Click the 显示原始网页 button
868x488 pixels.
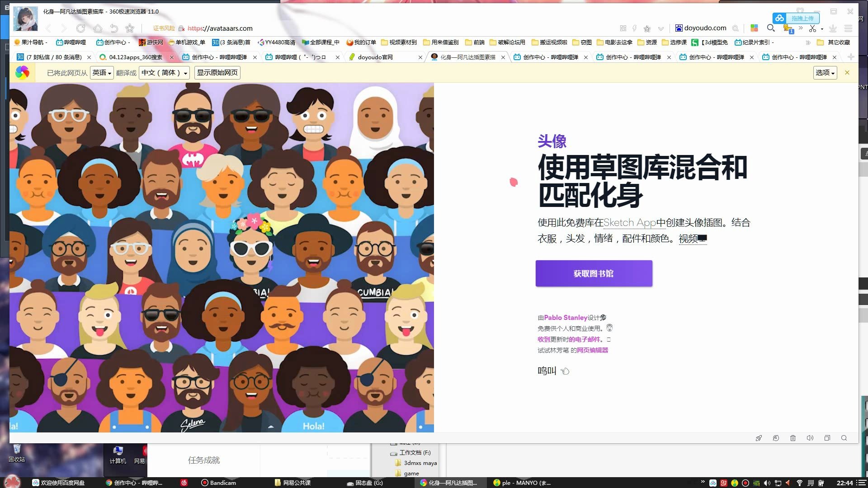[x=217, y=73]
